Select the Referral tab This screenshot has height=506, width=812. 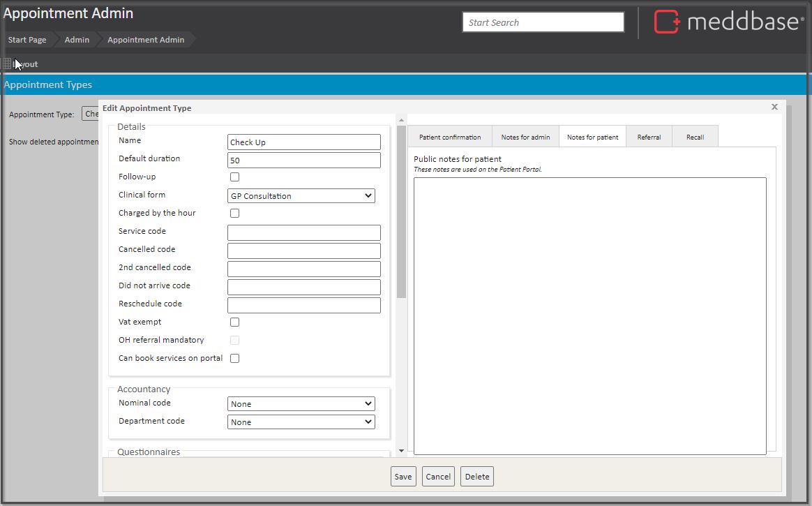click(649, 137)
